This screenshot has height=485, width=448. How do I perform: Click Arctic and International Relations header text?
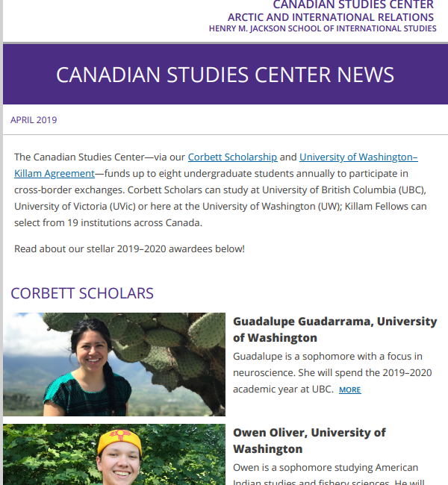pos(331,17)
